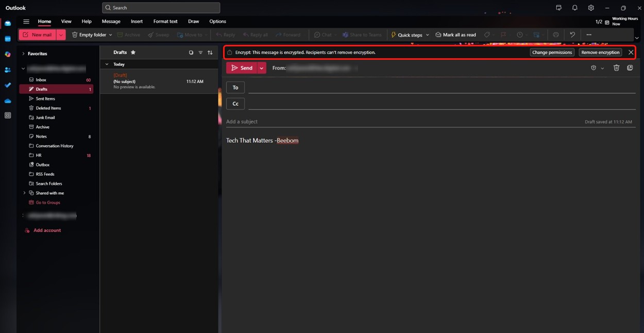Image resolution: width=644 pixels, height=333 pixels.
Task: Open the Format text tab
Action: pyautogui.click(x=165, y=22)
